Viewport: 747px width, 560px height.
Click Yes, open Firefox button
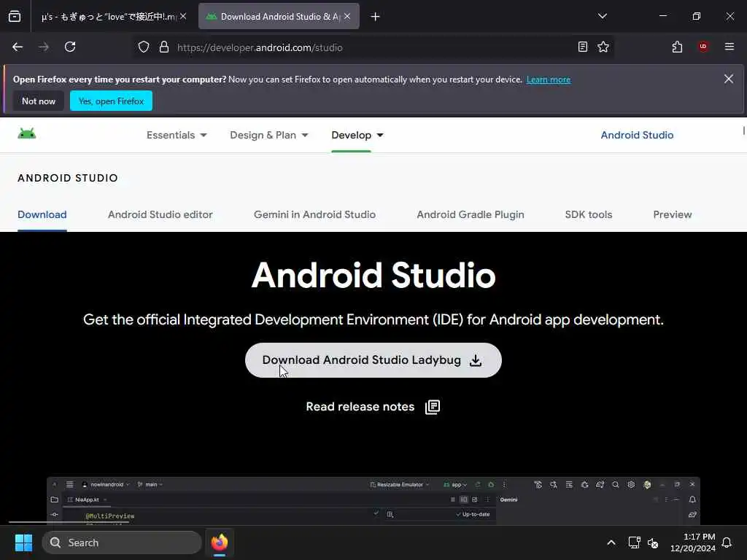pyautogui.click(x=111, y=101)
